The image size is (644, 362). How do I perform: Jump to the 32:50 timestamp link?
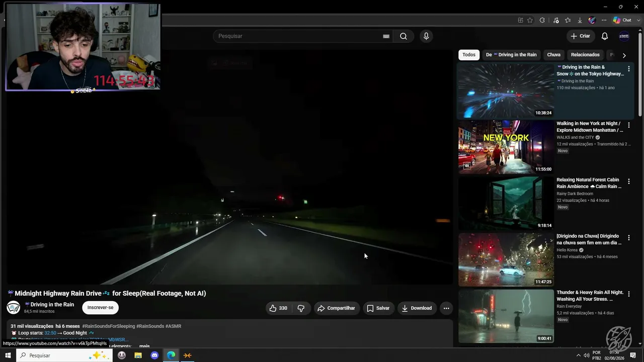click(x=50, y=333)
